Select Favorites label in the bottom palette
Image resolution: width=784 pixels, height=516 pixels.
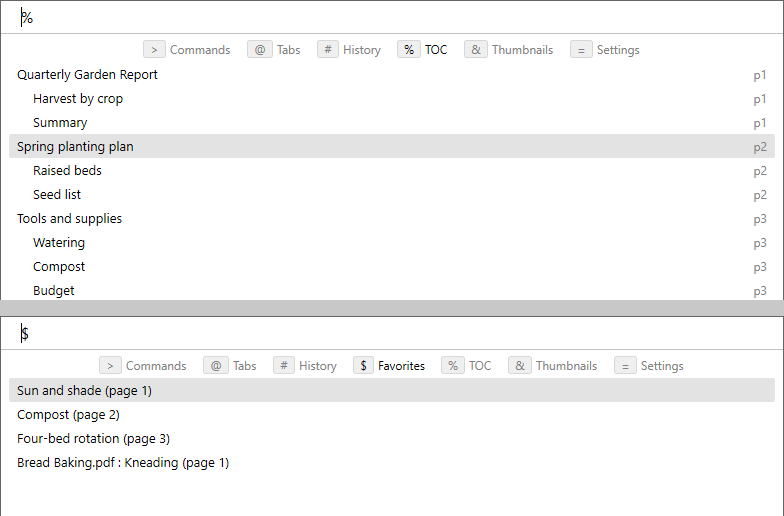click(402, 366)
